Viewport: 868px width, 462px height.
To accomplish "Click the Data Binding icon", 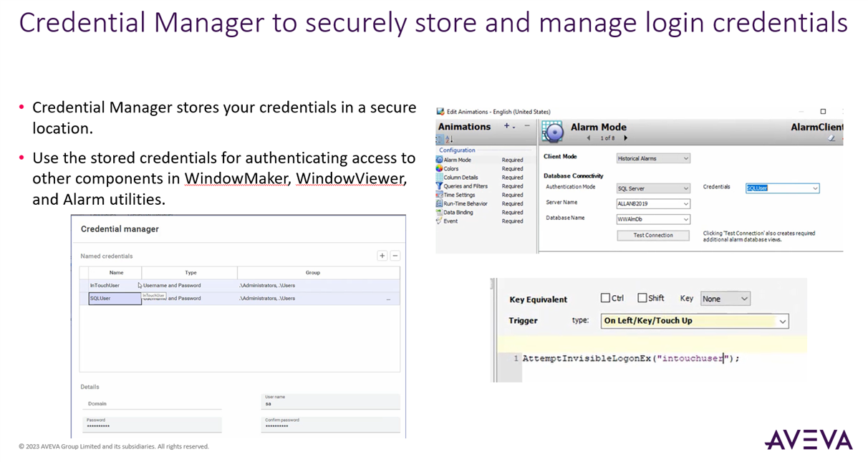I will 439,212.
